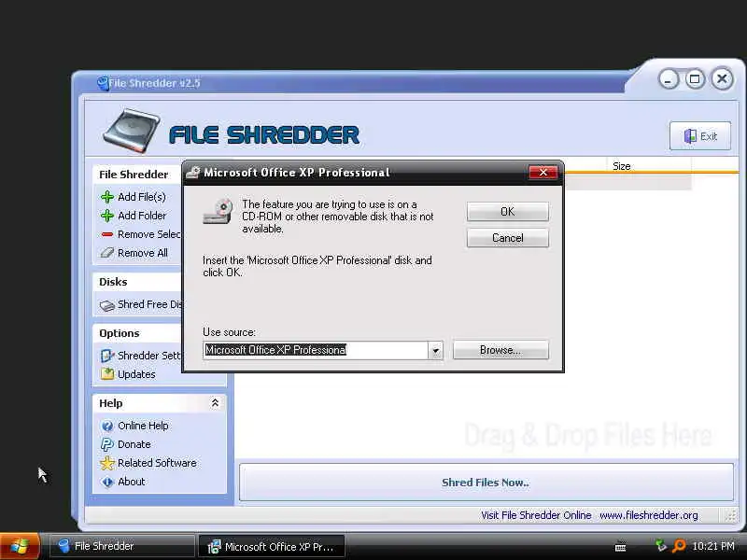Click Shred Files Now button
The width and height of the screenshot is (747, 560).
click(x=486, y=483)
